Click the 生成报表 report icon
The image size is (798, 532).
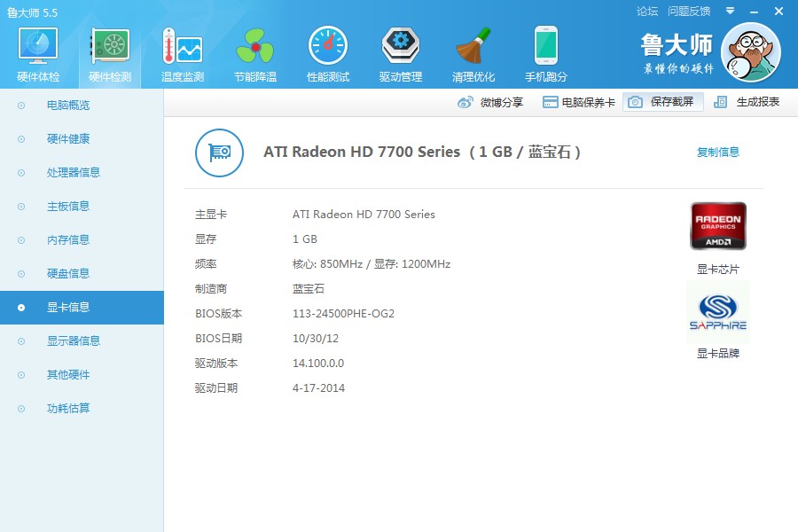point(720,102)
